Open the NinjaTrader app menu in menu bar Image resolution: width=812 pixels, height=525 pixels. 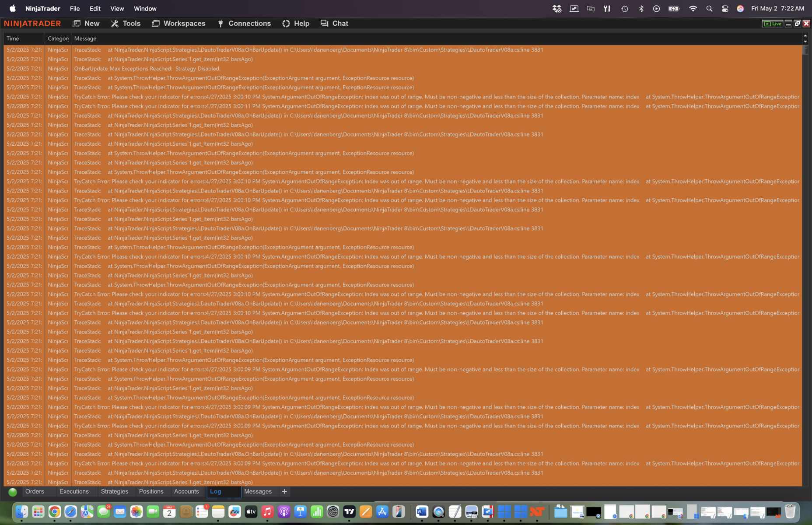43,8
